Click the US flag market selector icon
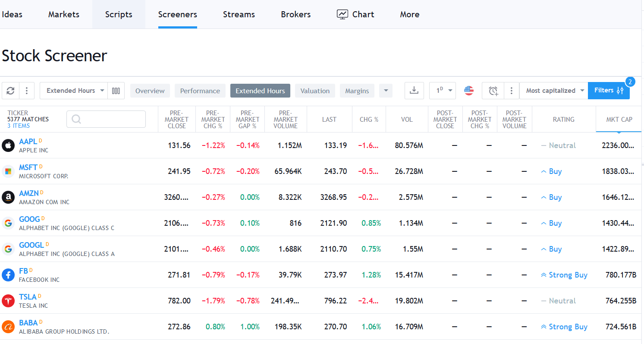644x344 pixels. click(x=469, y=90)
